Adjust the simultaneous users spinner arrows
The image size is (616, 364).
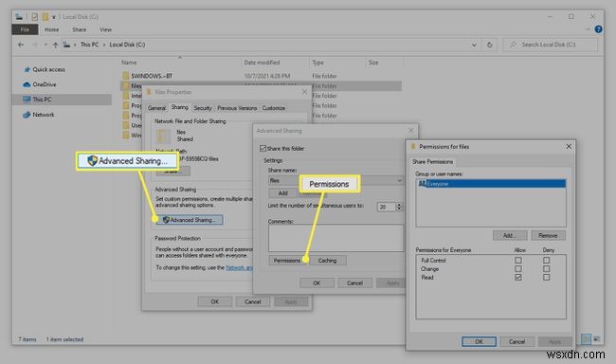399,207
